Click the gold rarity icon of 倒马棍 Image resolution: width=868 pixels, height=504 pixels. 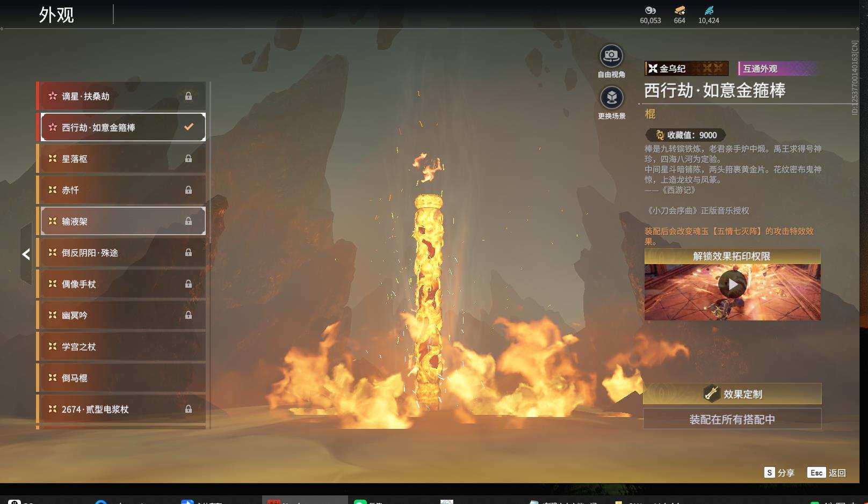(x=53, y=378)
